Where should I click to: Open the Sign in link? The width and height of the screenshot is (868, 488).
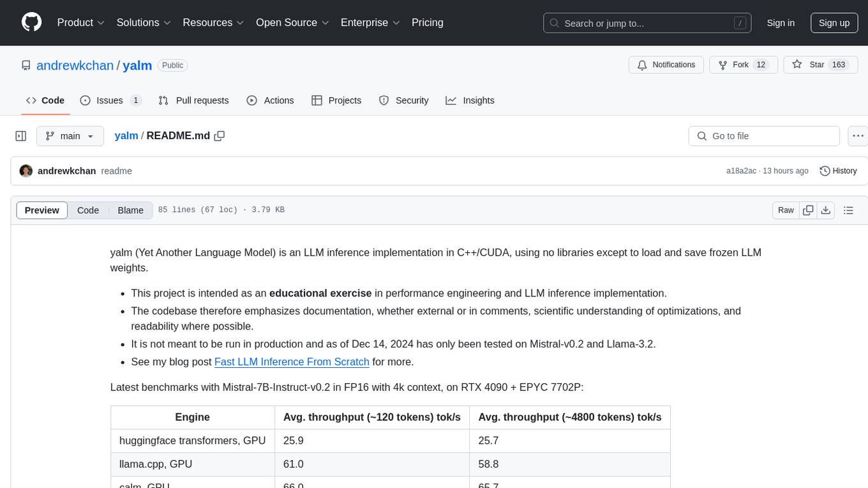(781, 23)
